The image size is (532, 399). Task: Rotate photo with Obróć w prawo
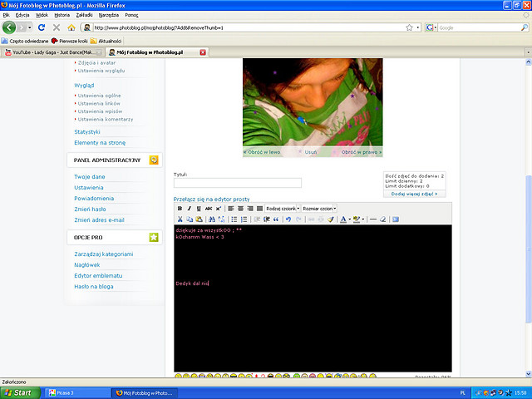(362, 152)
